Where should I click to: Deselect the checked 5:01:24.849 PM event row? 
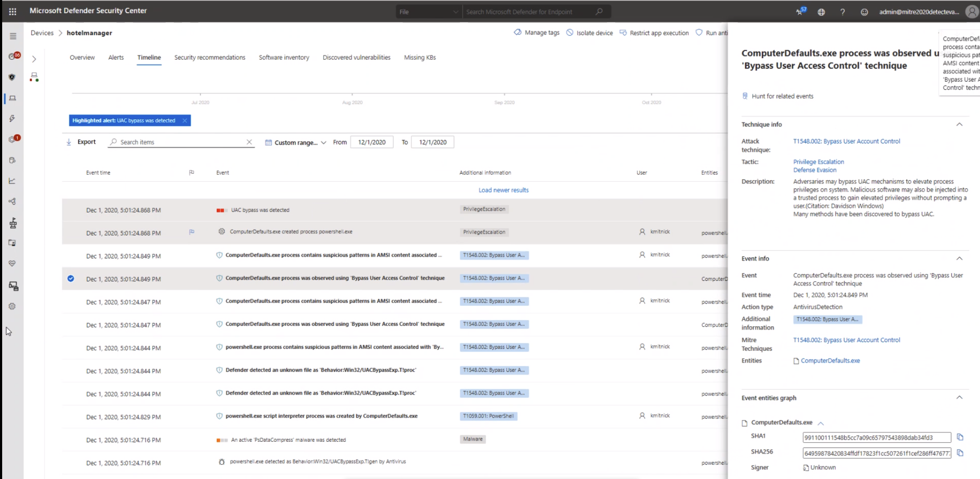point(71,279)
